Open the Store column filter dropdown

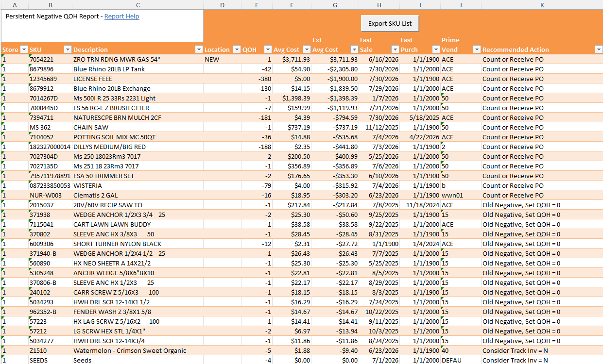click(x=23, y=50)
